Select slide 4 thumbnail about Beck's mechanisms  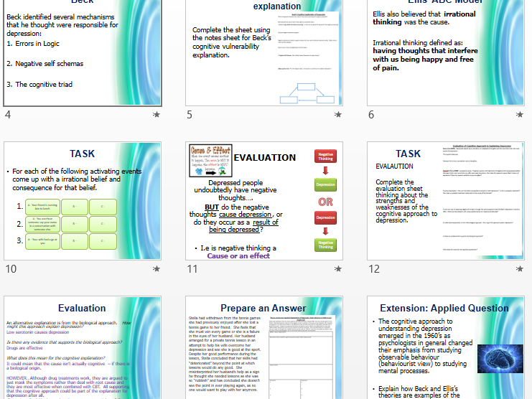(x=83, y=52)
